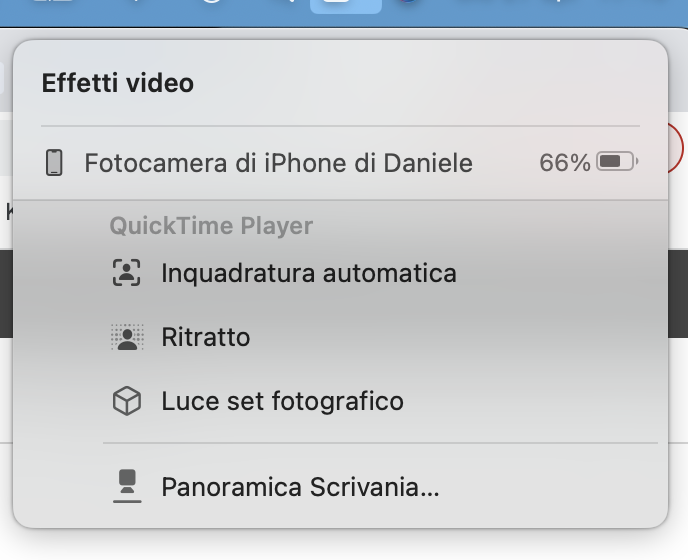This screenshot has width=688, height=560.
Task: Click the Panoramica Scrivania desk view icon
Action: pyautogui.click(x=126, y=487)
